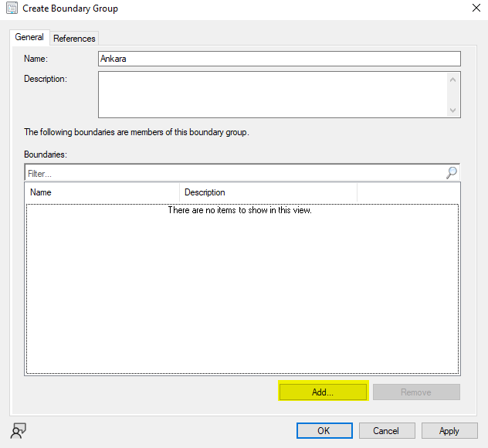The height and width of the screenshot is (448, 488).
Task: Click the blank third column header
Action: [x=408, y=192]
